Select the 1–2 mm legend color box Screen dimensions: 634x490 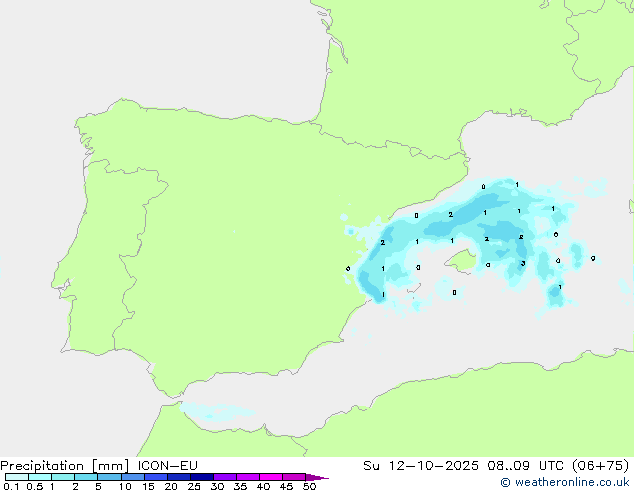pyautogui.click(x=63, y=477)
